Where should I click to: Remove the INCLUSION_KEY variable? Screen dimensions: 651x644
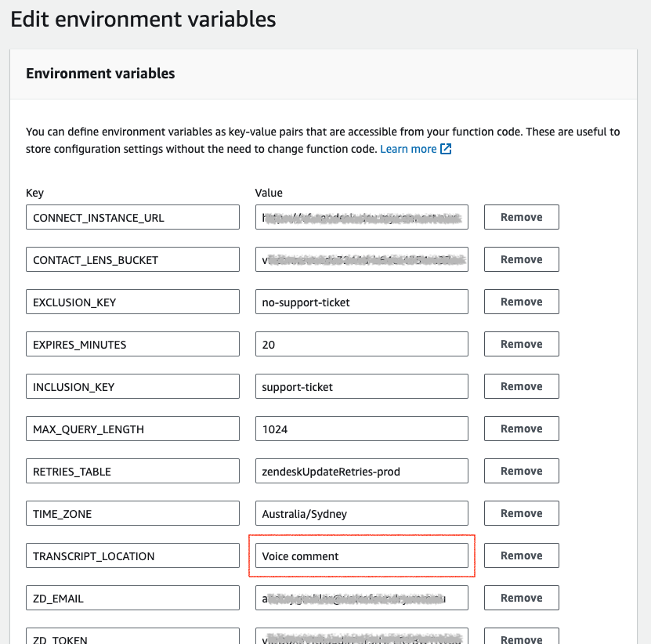pyautogui.click(x=521, y=386)
